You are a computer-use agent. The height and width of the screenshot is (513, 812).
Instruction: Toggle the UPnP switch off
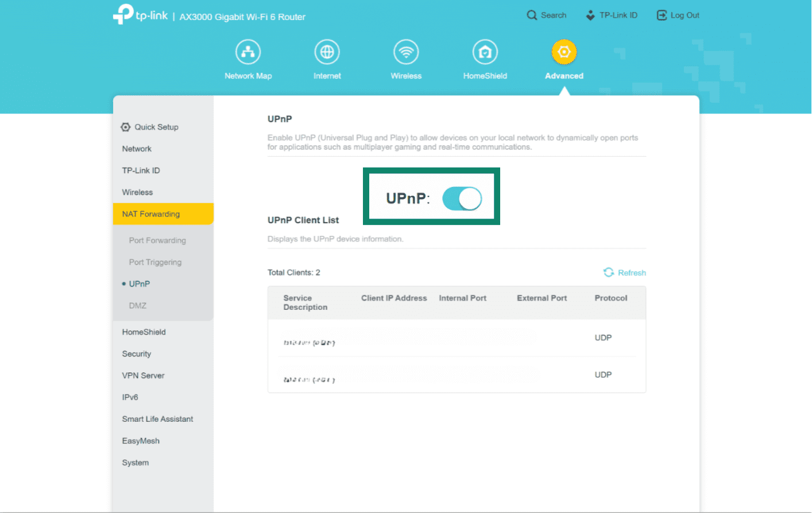(462, 198)
